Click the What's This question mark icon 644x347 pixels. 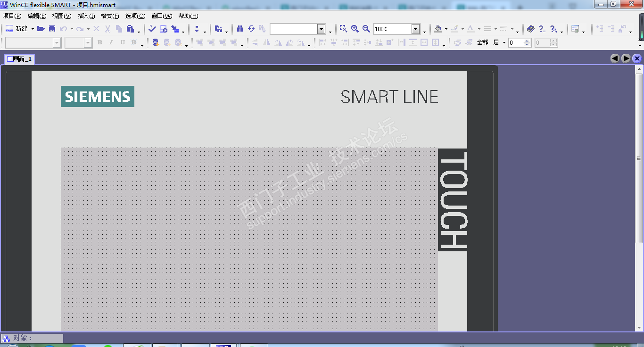point(542,29)
